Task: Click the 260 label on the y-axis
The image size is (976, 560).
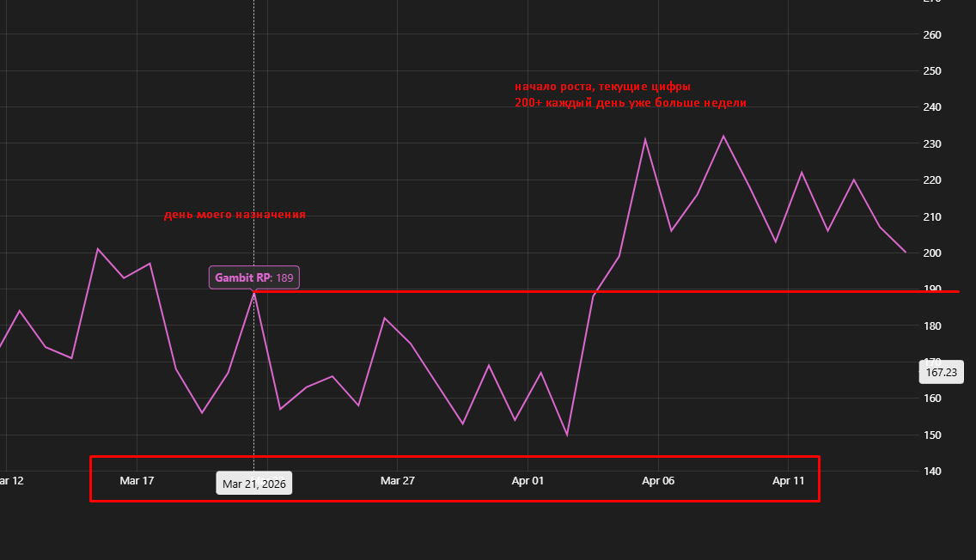Action: pos(932,35)
